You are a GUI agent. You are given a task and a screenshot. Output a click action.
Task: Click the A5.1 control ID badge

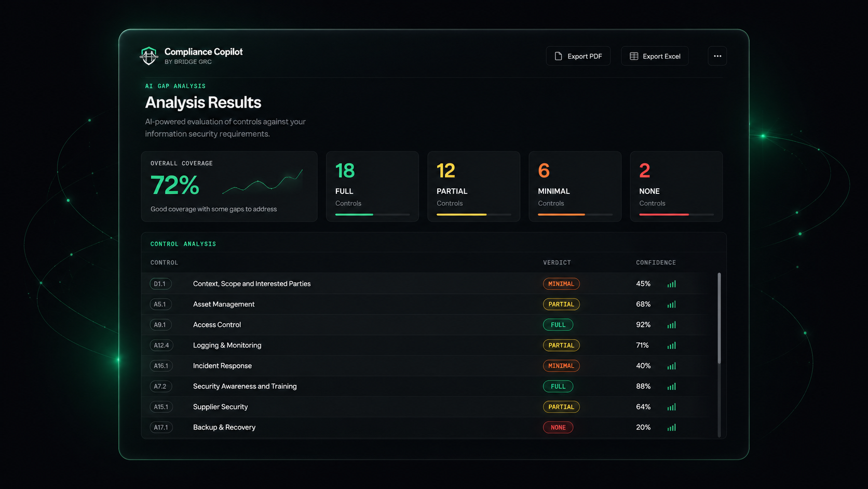(x=160, y=304)
